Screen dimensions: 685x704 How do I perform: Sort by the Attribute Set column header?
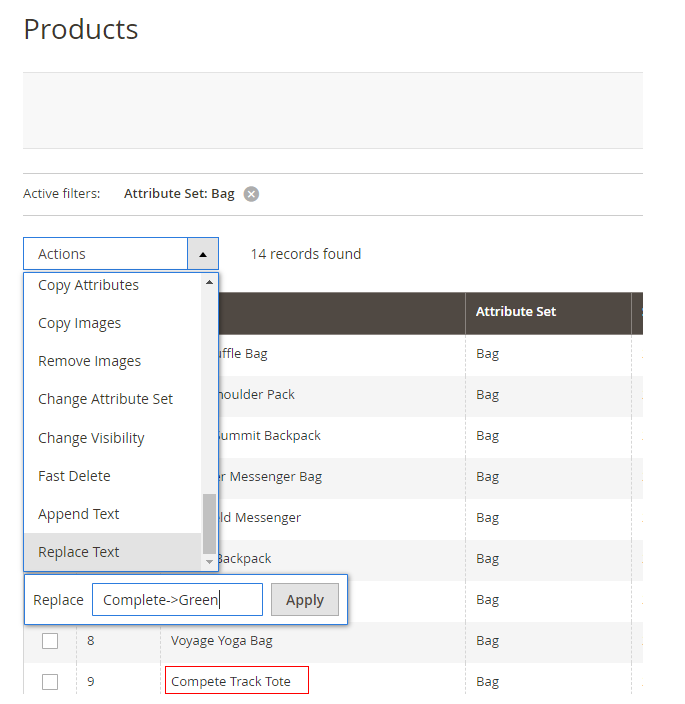click(x=516, y=312)
